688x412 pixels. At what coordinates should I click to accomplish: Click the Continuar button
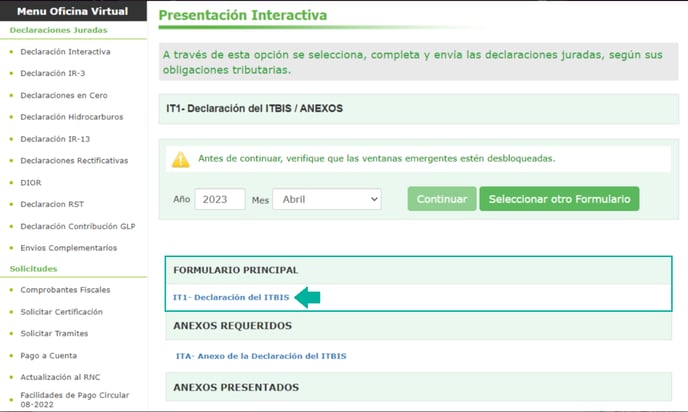click(x=442, y=199)
